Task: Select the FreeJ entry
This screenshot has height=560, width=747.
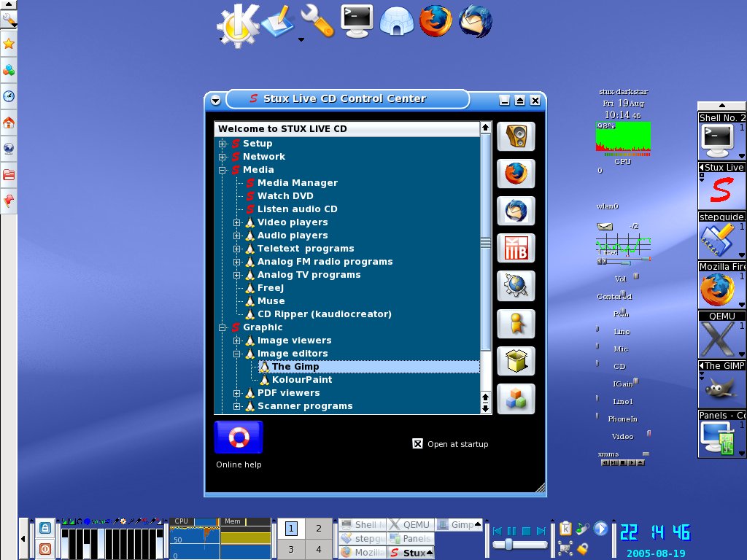Action: (270, 287)
